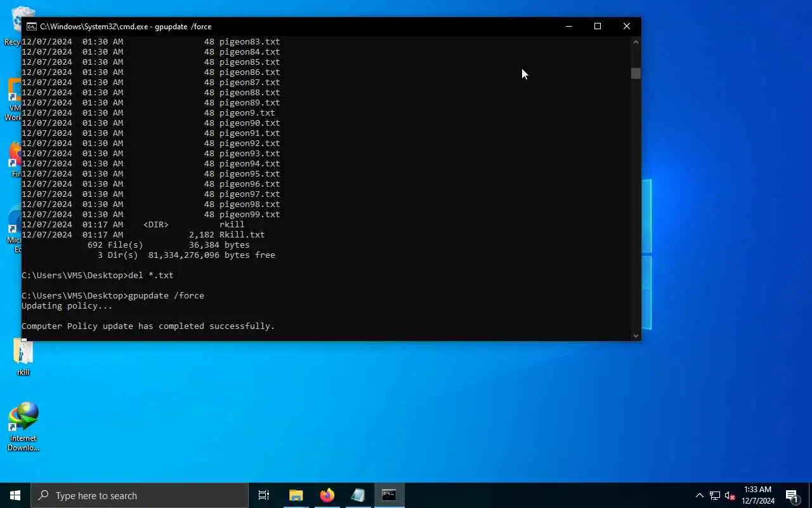Select the pigeon90.txt listing row
Viewport: 812px width, 508px height.
coord(151,123)
